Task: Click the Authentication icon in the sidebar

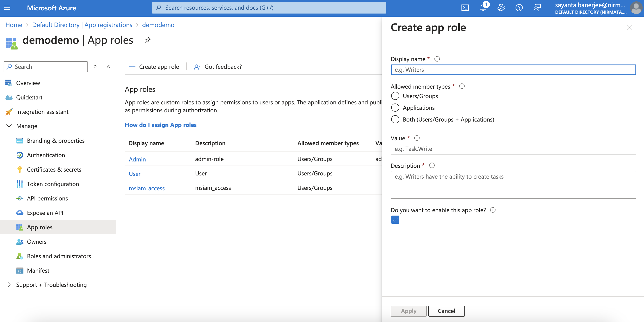Action: [20, 155]
